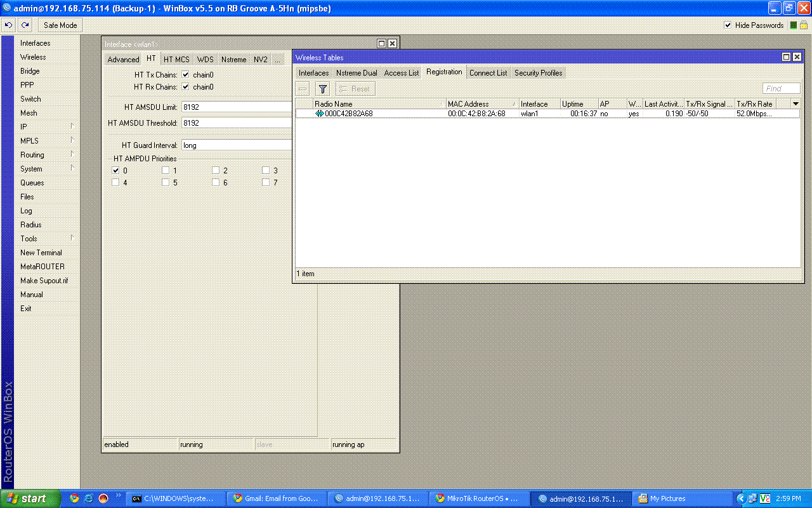This screenshot has height=508, width=812.
Task: Show more tabs via the ... tab
Action: coord(278,60)
